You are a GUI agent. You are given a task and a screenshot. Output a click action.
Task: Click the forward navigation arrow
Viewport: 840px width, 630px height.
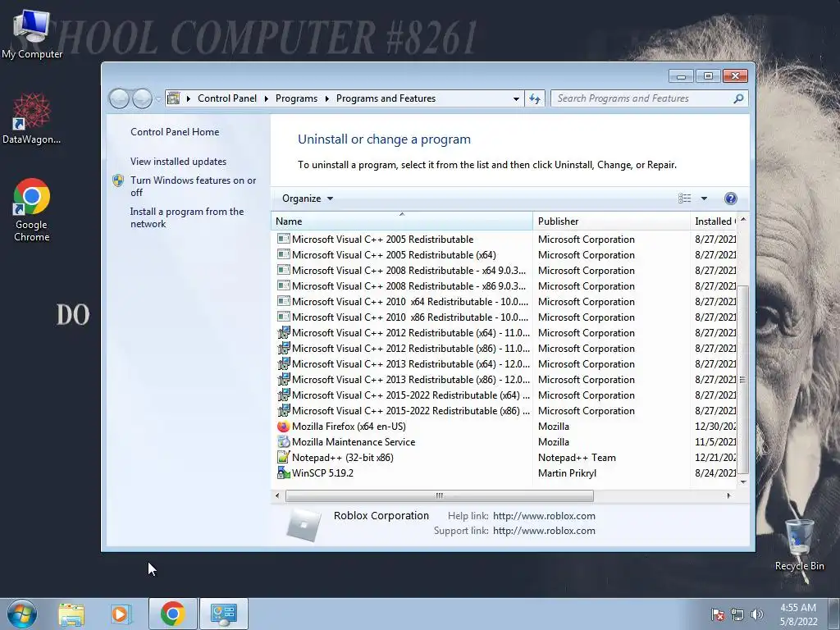pyautogui.click(x=142, y=98)
